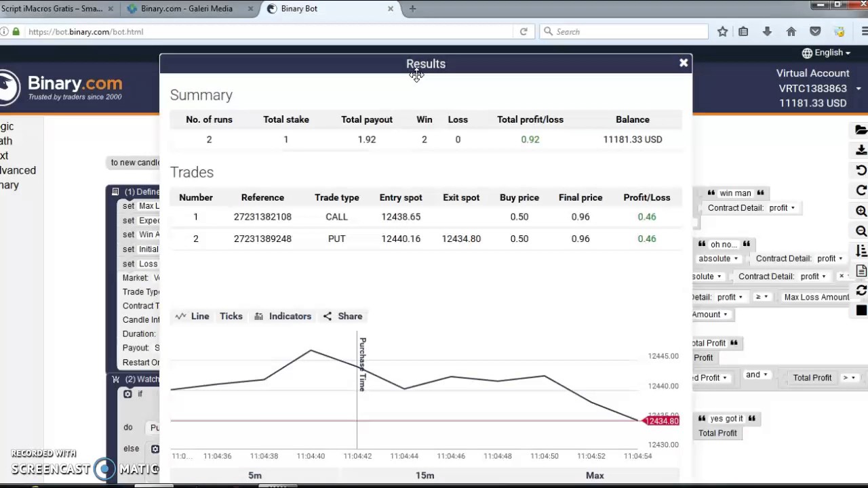The width and height of the screenshot is (868, 488).
Task: Click the summary document icon
Action: [861, 270]
